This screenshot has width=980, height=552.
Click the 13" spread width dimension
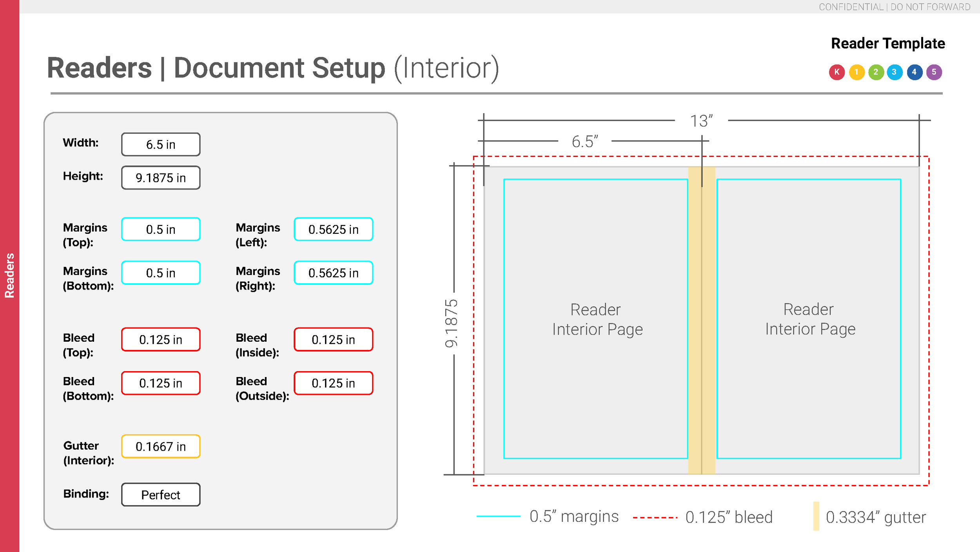701,121
